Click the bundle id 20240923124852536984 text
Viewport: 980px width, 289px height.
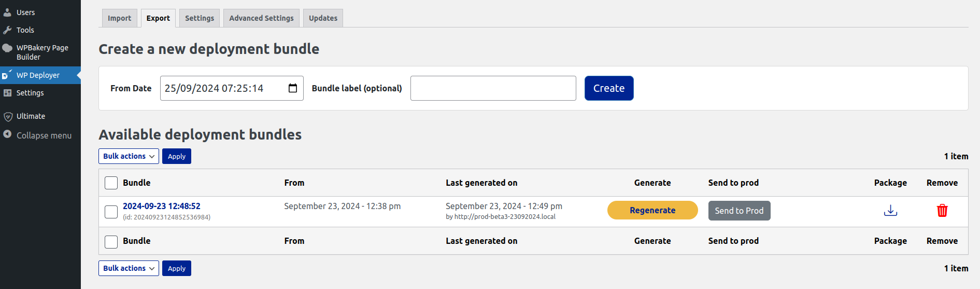166,217
